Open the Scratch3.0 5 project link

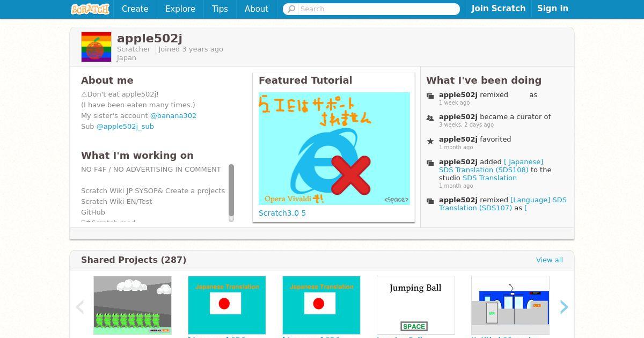coord(282,213)
